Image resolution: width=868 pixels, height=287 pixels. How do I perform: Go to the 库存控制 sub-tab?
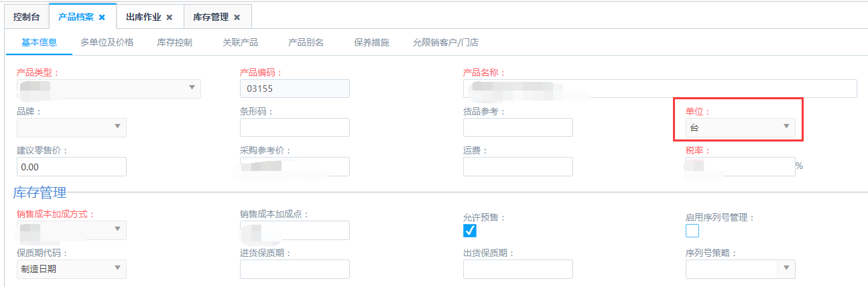pos(174,42)
